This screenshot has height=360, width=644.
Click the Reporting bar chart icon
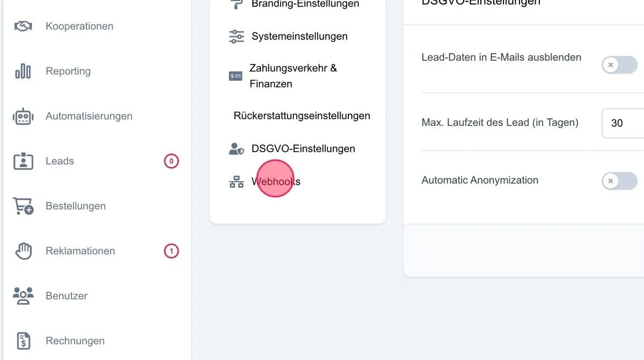coord(23,71)
